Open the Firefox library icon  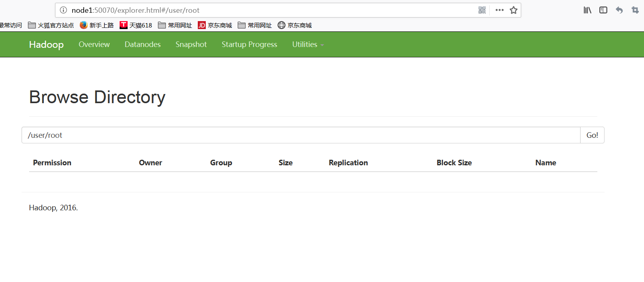(587, 10)
